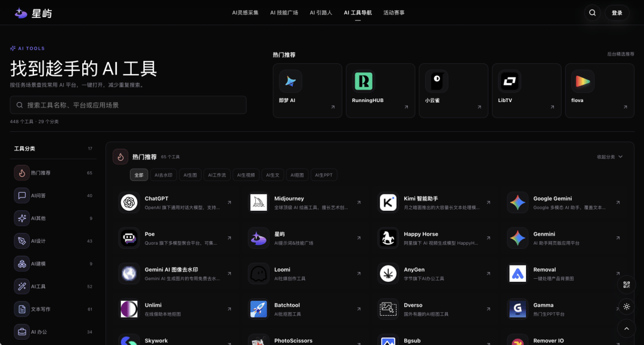Image resolution: width=644 pixels, height=345 pixels.
Task: Select the AI生视频 filter tab
Action: pos(246,175)
